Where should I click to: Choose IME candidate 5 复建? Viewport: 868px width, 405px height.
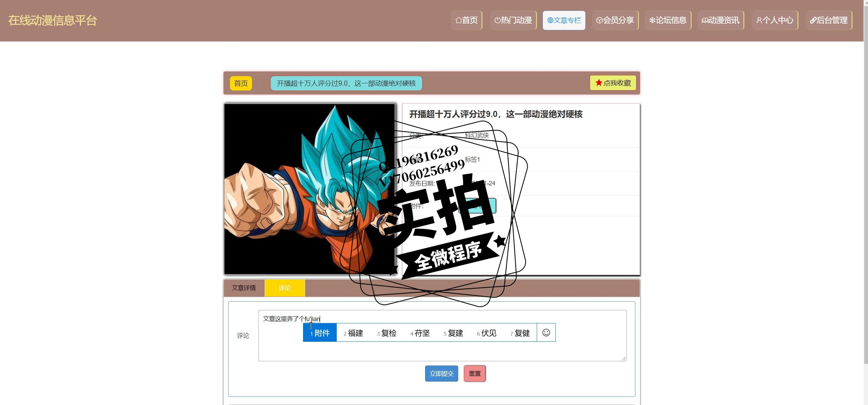coord(453,333)
